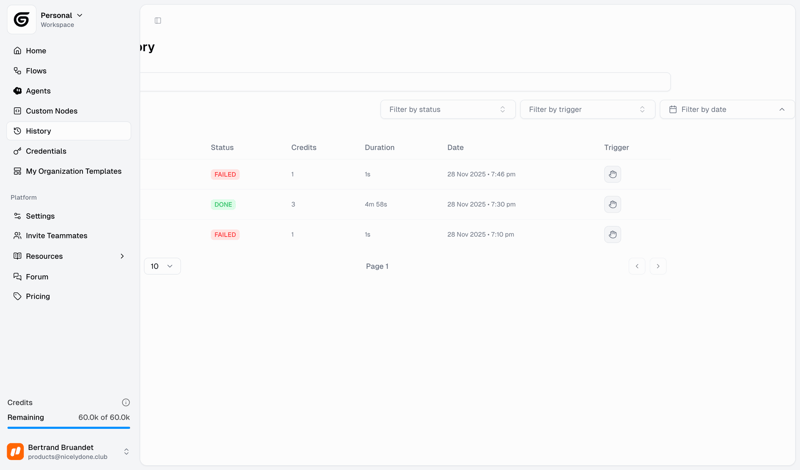
Task: Click manual trigger icon for 7:46 pm run
Action: click(613, 175)
